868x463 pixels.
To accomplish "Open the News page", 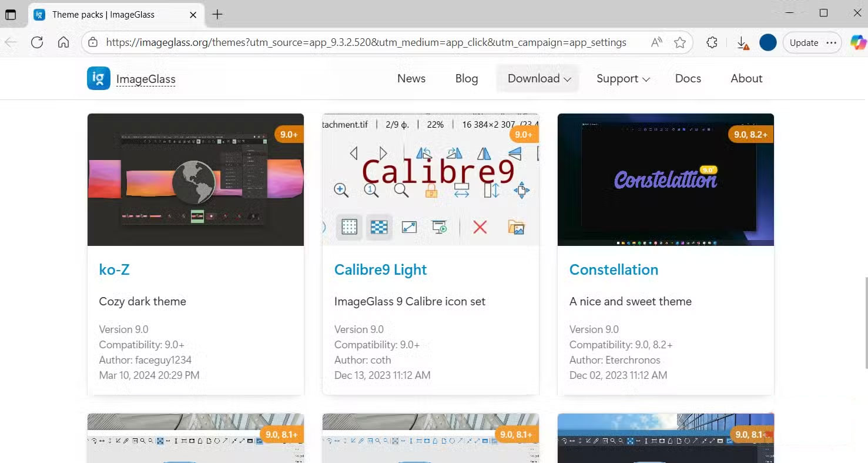I will [x=411, y=78].
